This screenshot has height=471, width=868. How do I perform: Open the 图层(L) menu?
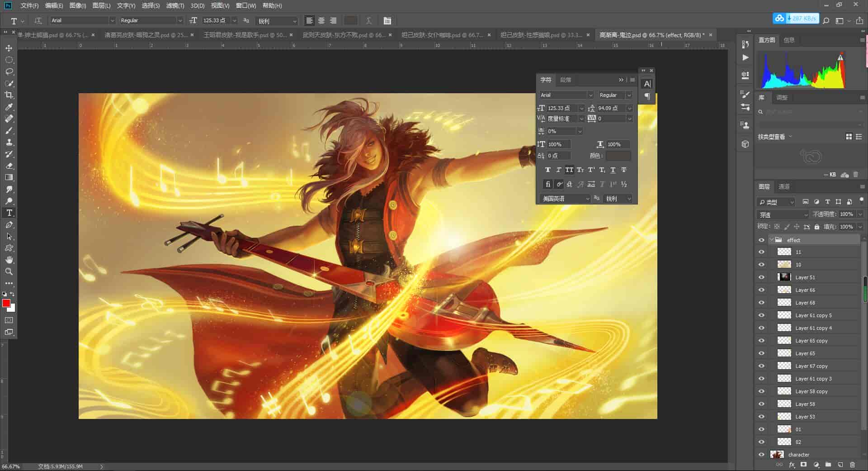point(101,5)
